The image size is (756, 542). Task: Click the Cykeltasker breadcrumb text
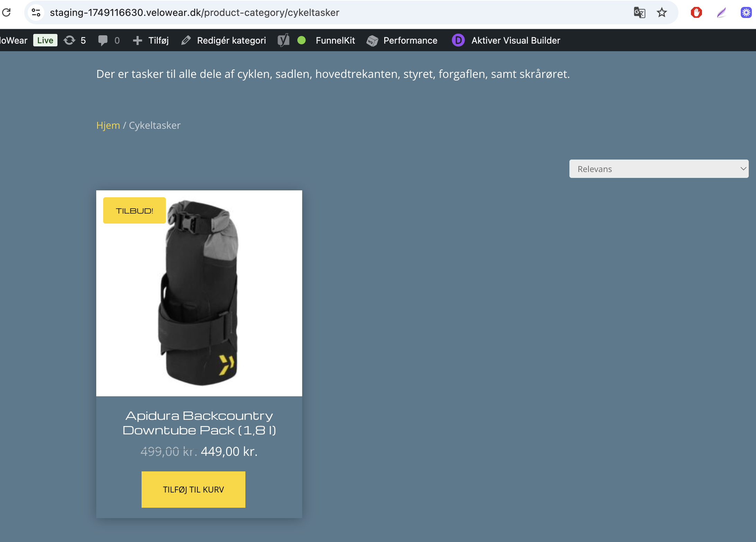pyautogui.click(x=155, y=125)
